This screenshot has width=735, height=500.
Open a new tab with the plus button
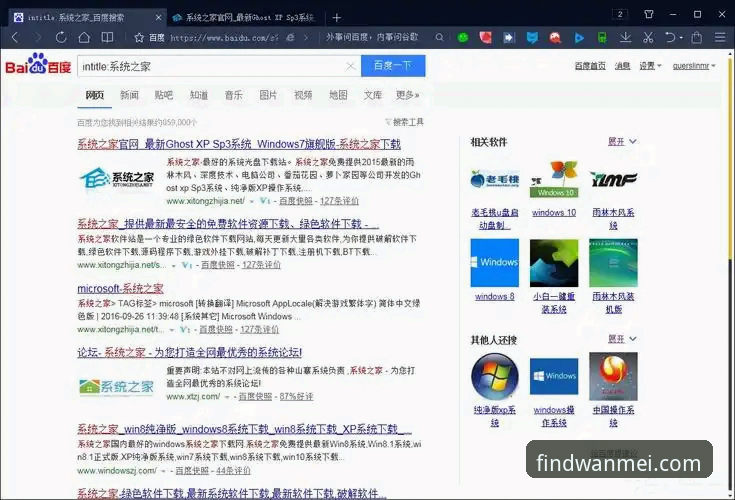click(x=337, y=18)
